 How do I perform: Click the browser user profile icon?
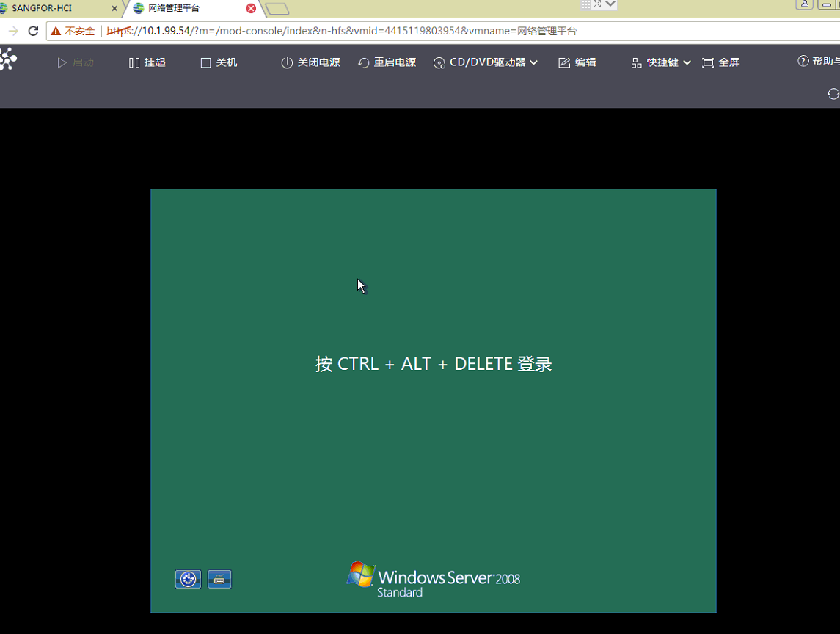(x=805, y=4)
